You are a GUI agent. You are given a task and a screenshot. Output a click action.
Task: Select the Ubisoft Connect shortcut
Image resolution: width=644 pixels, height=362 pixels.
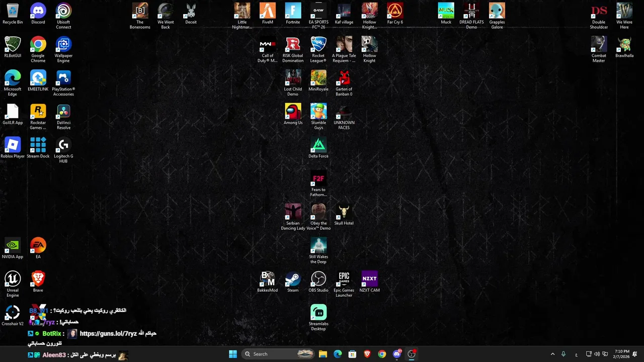[x=63, y=16]
